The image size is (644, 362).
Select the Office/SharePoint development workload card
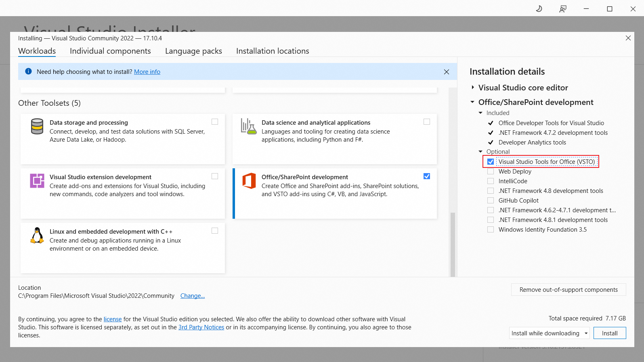[335, 194]
